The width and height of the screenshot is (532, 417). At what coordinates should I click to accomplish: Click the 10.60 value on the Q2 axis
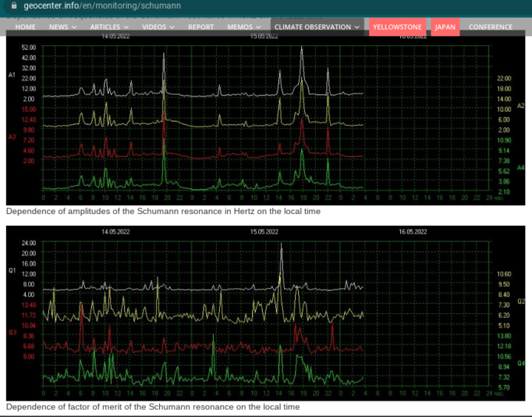coord(504,274)
